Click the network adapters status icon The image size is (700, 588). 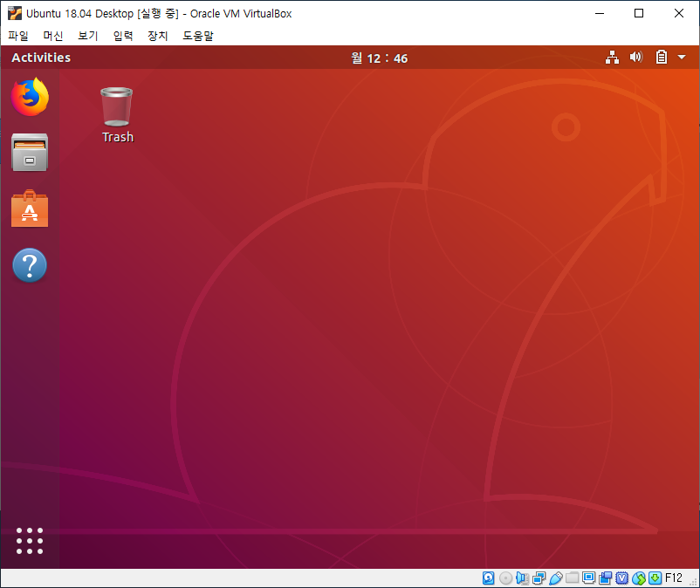[539, 578]
